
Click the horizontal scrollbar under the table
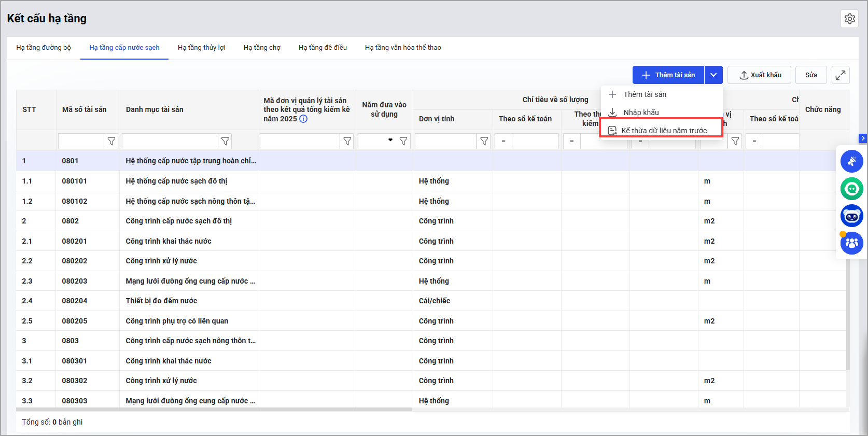click(x=214, y=409)
